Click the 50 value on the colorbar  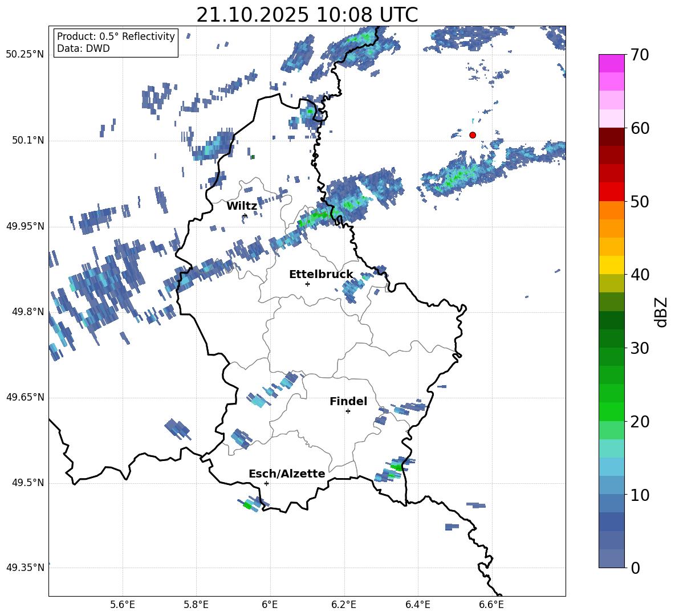click(640, 201)
